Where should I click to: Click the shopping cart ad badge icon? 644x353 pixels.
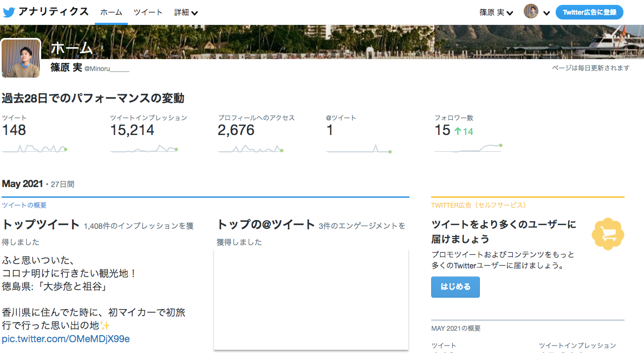(608, 234)
